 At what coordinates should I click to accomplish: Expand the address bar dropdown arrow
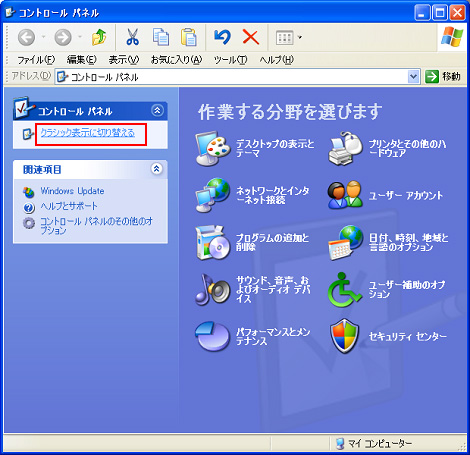point(413,77)
